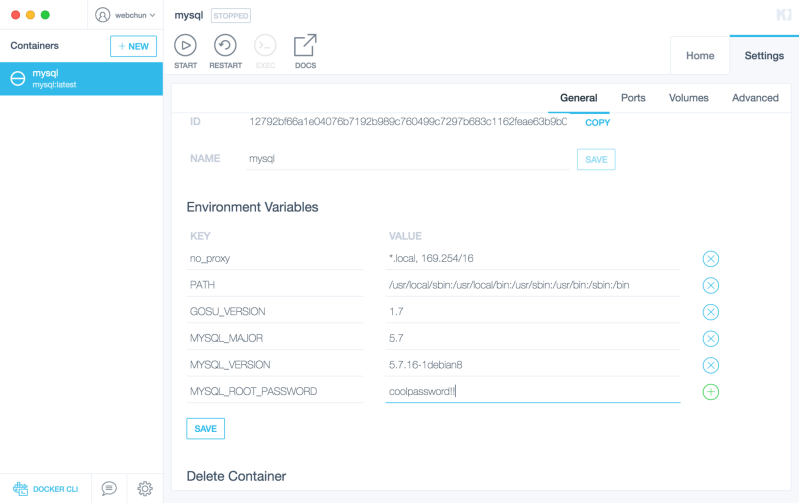
Task: Save the environment variables
Action: coord(205,429)
